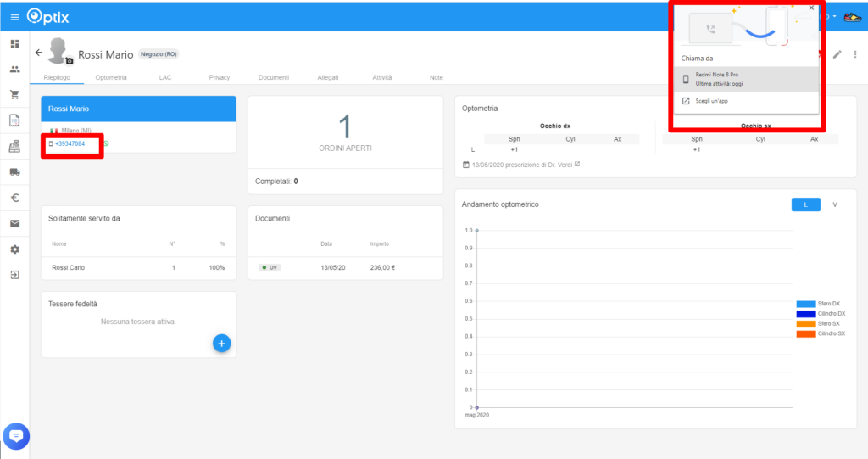Switch to the Documenti tab
The width and height of the screenshot is (868, 459).
click(274, 77)
